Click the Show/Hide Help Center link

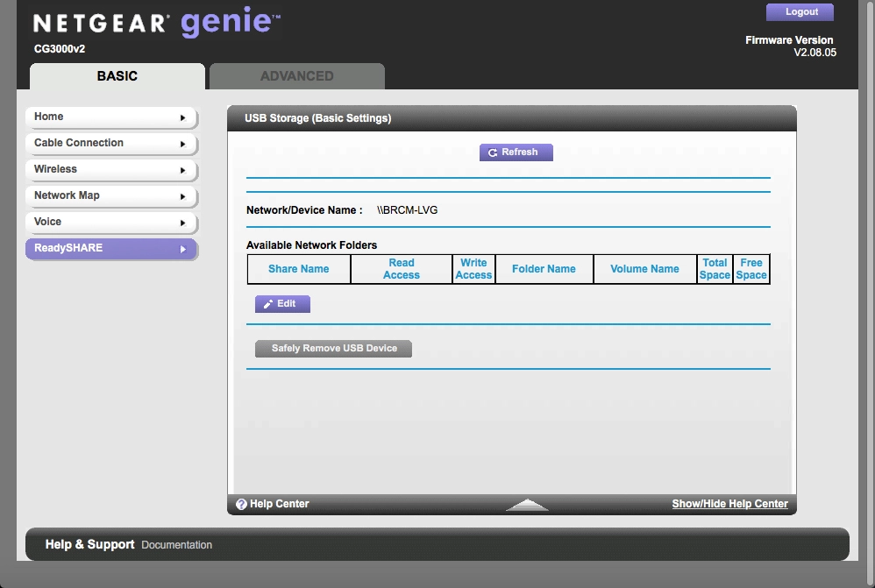729,504
